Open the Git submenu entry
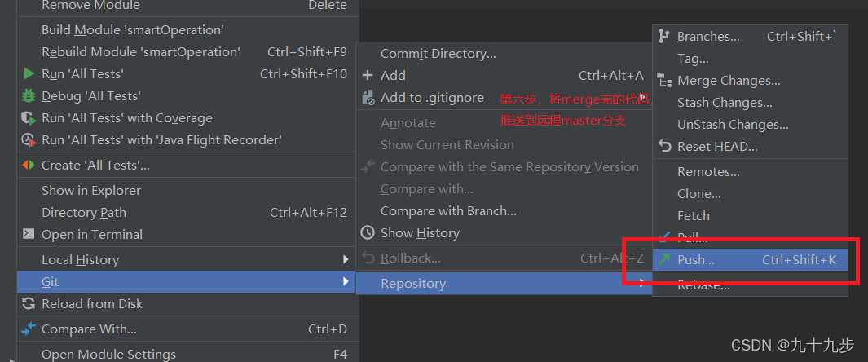The height and width of the screenshot is (362, 868). click(187, 282)
